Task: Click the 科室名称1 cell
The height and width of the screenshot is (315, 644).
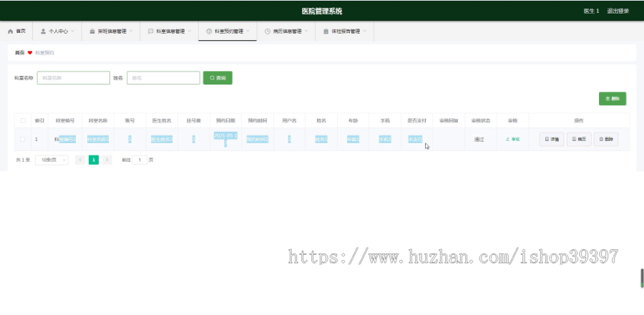Action: pos(98,139)
